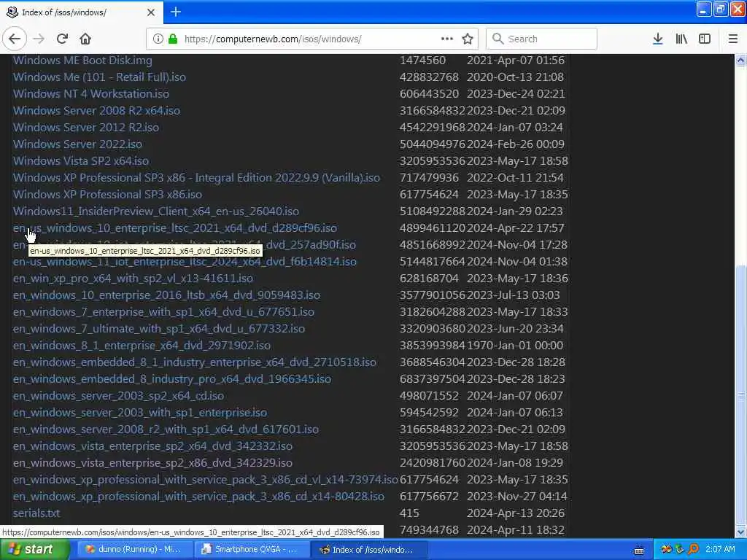Go back with the back arrow button
Image resolution: width=747 pixels, height=560 pixels.
point(15,39)
